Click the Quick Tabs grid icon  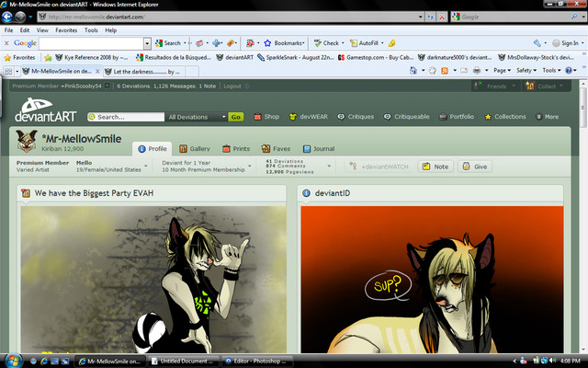pyautogui.click(x=8, y=71)
